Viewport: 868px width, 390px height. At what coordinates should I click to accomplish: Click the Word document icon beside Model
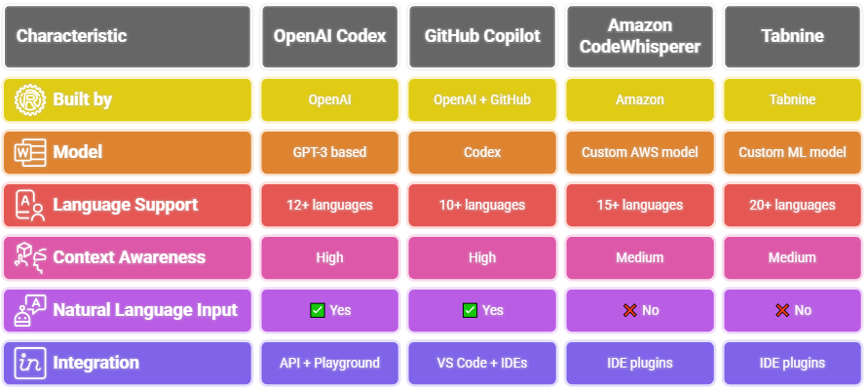pos(30,152)
